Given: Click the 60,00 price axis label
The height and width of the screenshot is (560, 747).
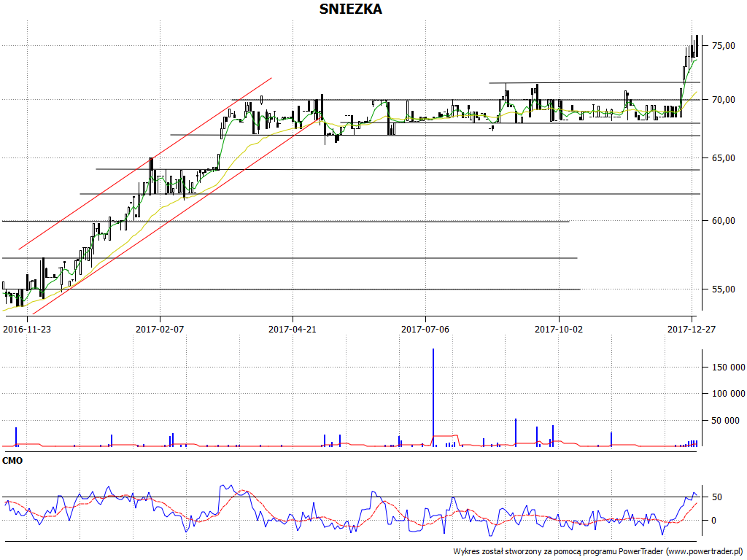Looking at the screenshot, I should pyautogui.click(x=723, y=220).
